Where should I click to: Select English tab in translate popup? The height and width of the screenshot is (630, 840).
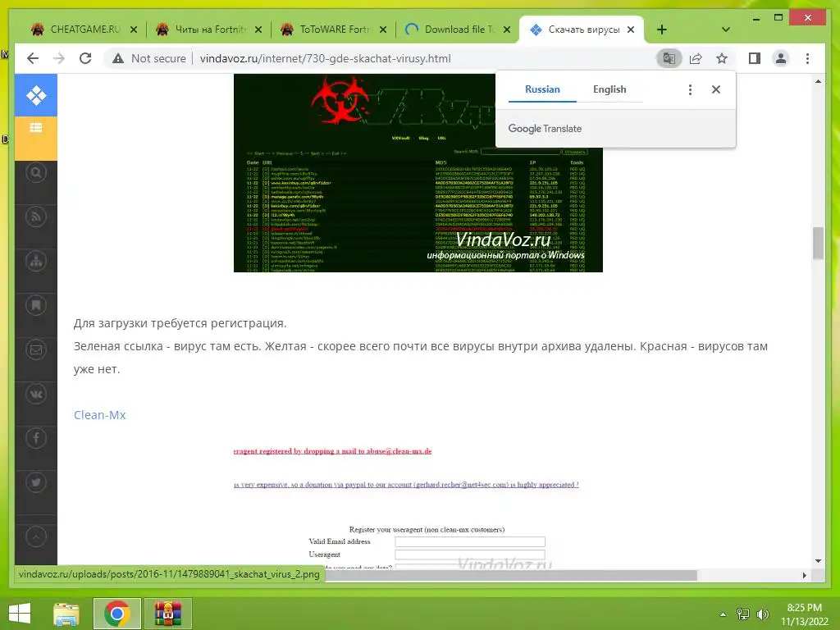[x=609, y=89]
